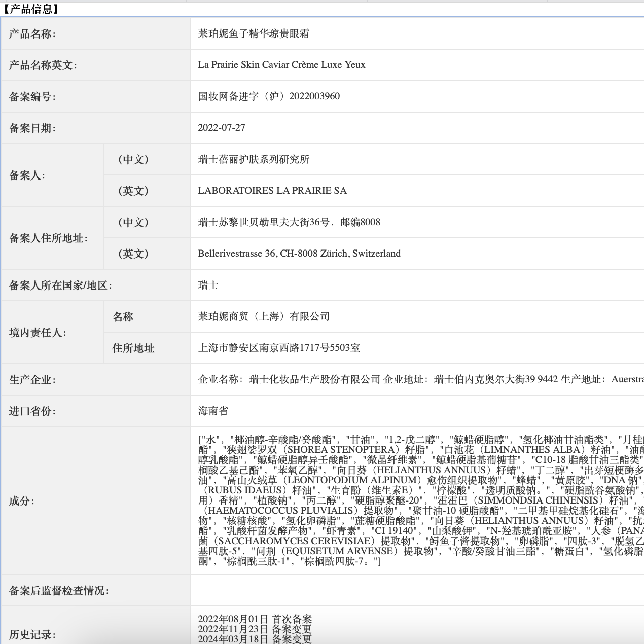
Task: Select the English address Bellerivestrasse 36
Action: [299, 254]
